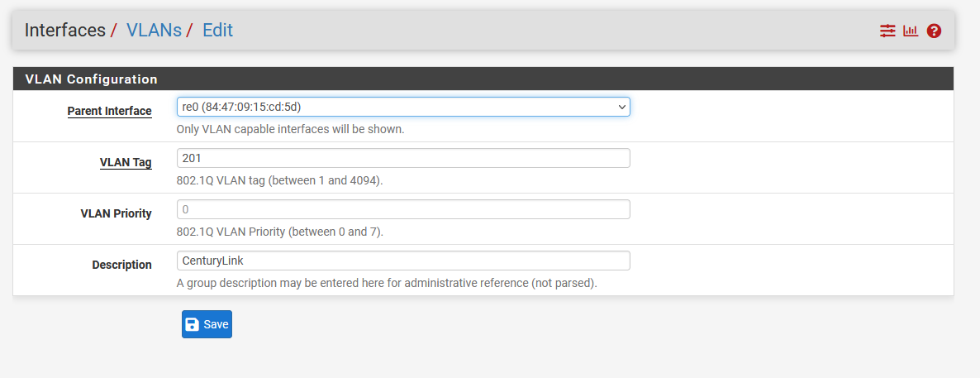Click the 'Only VLAN capable interfaces' help text
Image resolution: width=980 pixels, height=378 pixels.
[291, 130]
